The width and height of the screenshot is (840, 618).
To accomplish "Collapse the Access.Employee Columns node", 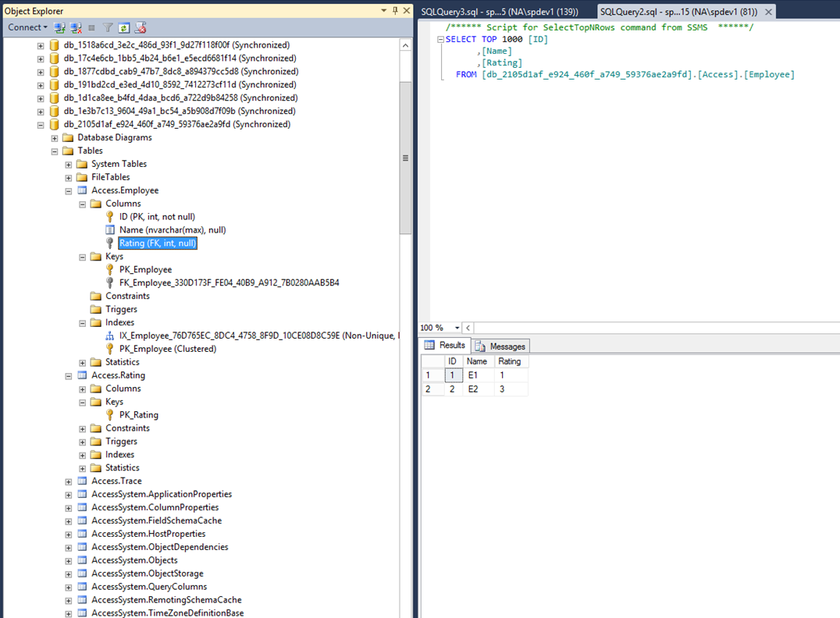I will (x=82, y=203).
